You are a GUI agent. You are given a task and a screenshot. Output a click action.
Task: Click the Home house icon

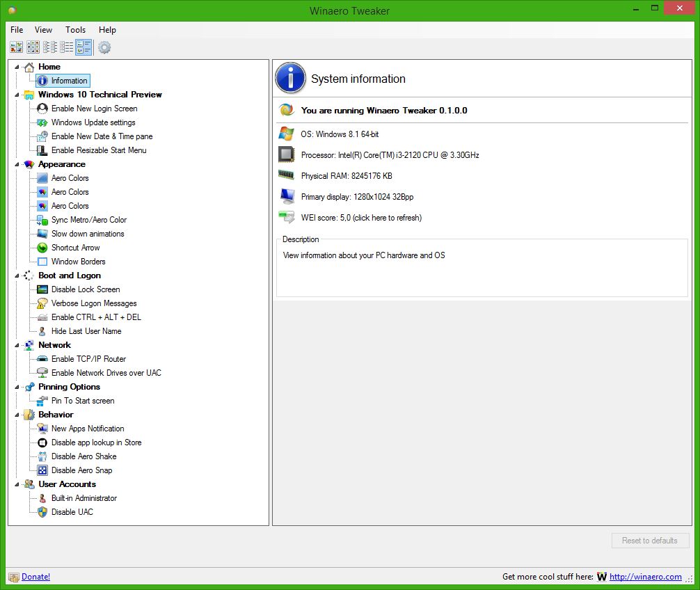pyautogui.click(x=29, y=67)
